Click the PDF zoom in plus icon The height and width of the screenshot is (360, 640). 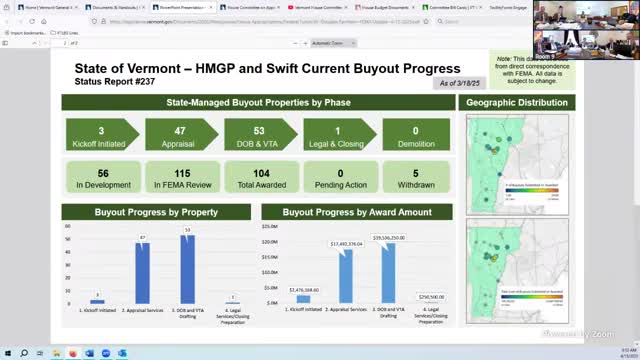305,43
